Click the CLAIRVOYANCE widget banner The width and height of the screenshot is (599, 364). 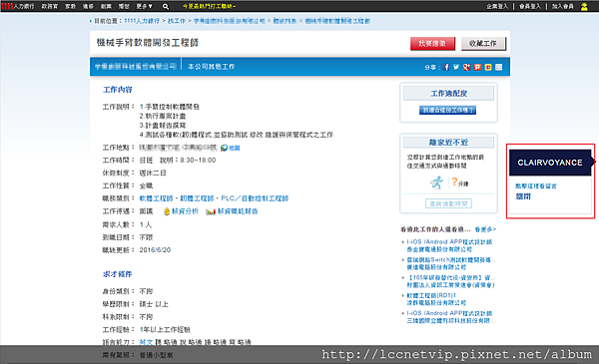550,163
